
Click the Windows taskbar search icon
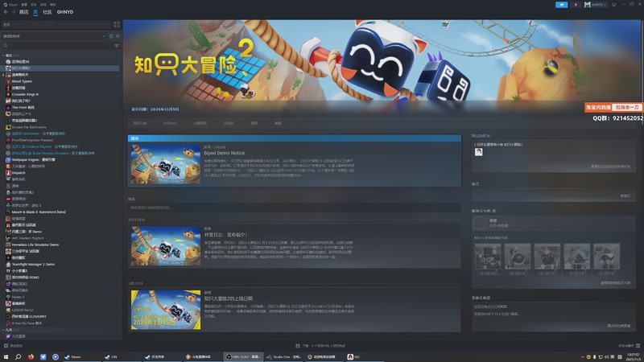18,356
